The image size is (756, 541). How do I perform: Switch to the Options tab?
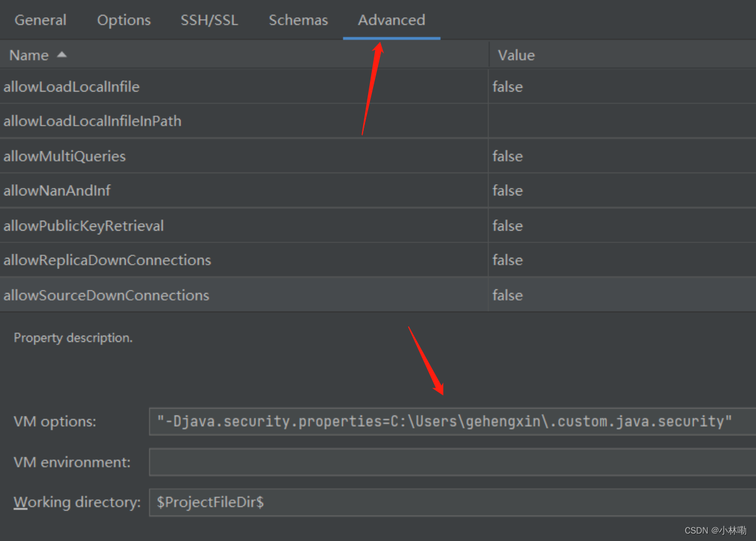point(124,20)
